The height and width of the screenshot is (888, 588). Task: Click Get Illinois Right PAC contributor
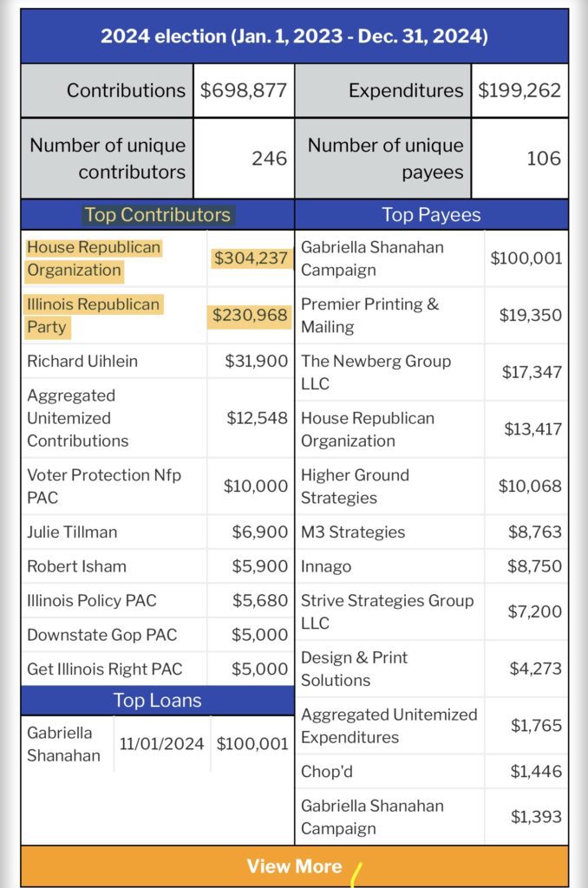(104, 669)
